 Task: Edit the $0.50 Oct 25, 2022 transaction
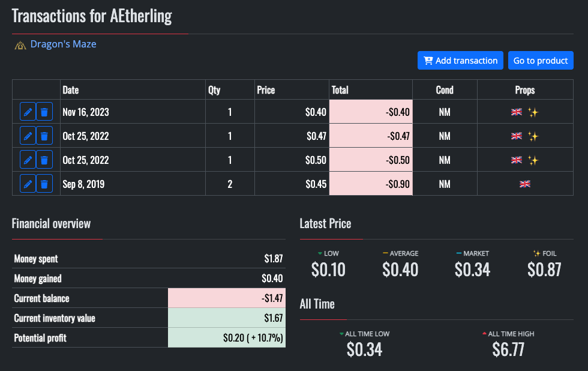coord(28,160)
